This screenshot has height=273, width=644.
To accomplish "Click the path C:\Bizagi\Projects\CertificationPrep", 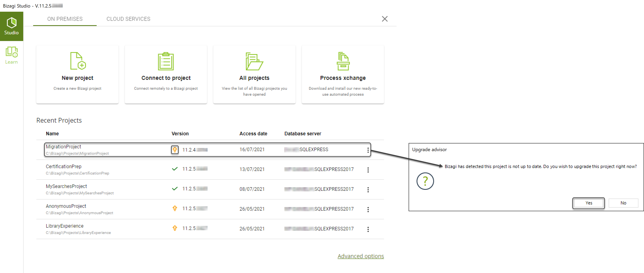I will pos(78,173).
